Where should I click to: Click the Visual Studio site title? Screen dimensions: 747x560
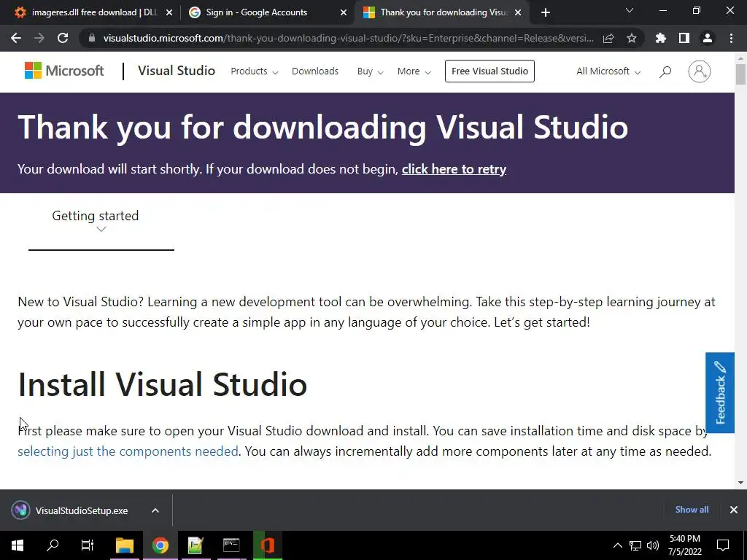pyautogui.click(x=177, y=71)
